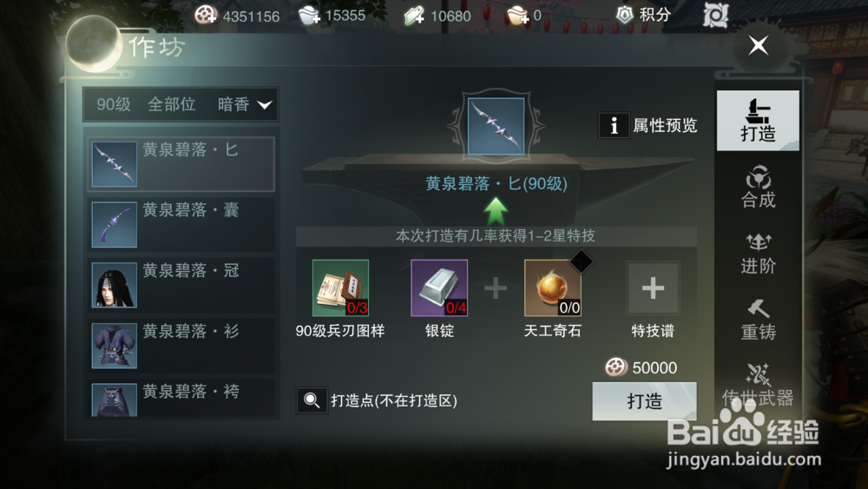Add a 特技谱 via the plus slot

coord(653,288)
